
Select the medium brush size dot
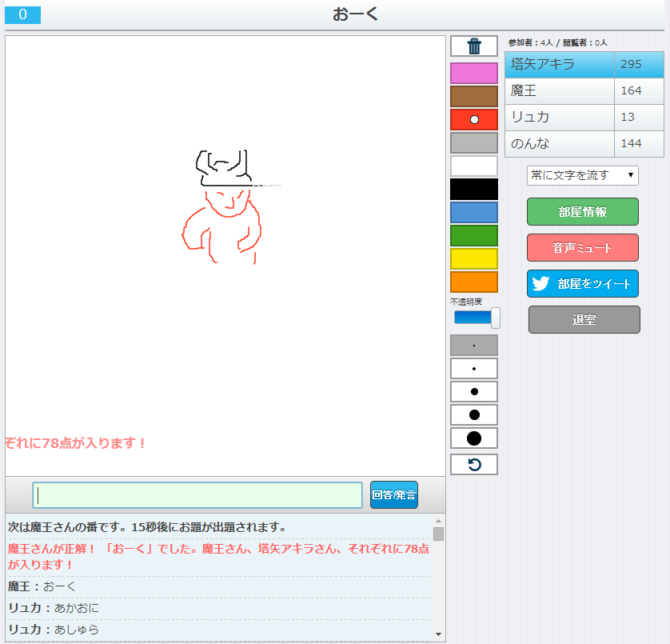pyautogui.click(x=474, y=392)
